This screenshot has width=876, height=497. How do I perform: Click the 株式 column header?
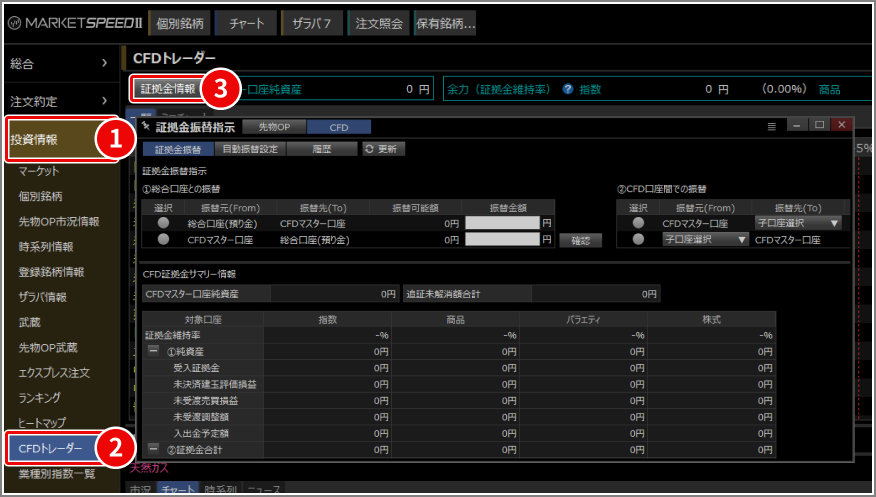(x=711, y=319)
